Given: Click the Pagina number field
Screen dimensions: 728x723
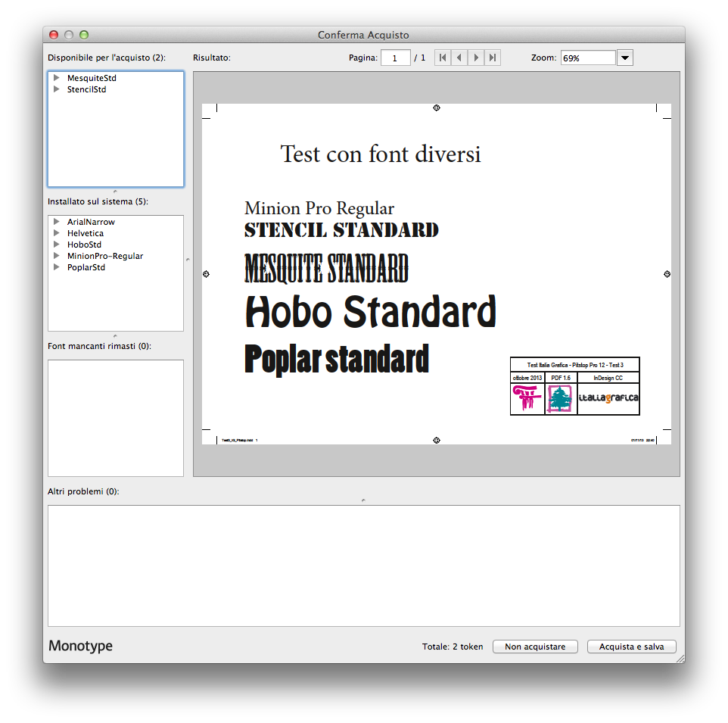Looking at the screenshot, I should coord(396,58).
